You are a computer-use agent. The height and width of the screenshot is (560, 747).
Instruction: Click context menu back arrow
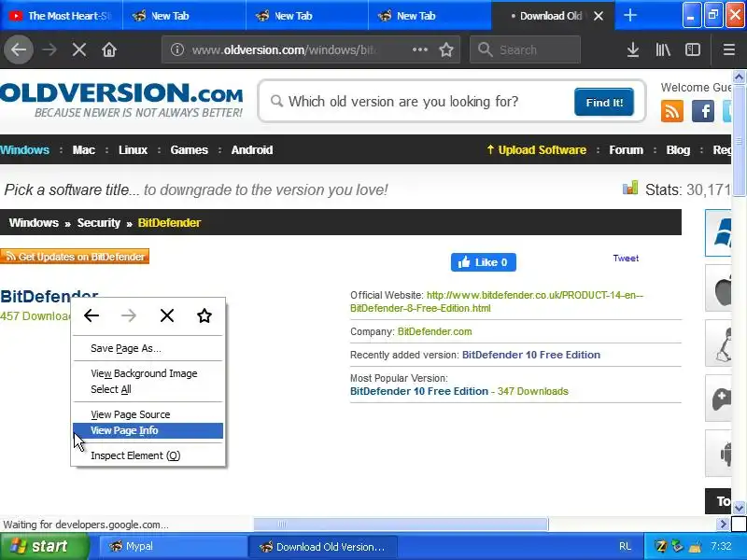92,315
